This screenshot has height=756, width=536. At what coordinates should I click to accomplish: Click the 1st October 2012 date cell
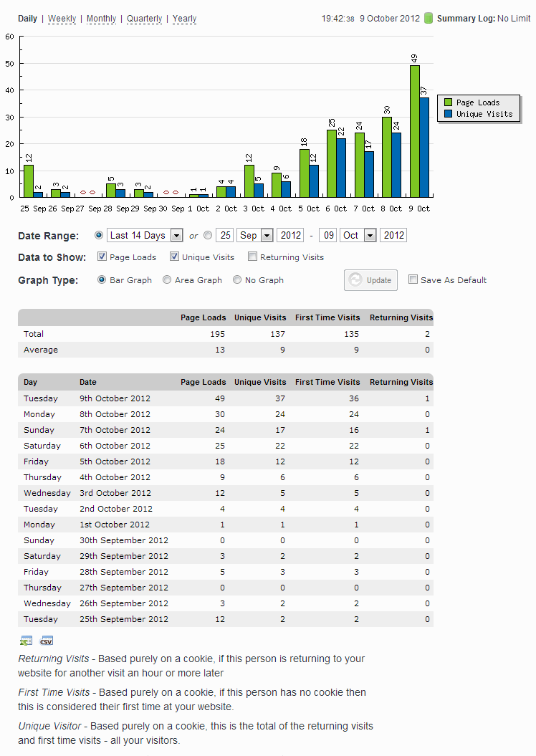click(114, 525)
